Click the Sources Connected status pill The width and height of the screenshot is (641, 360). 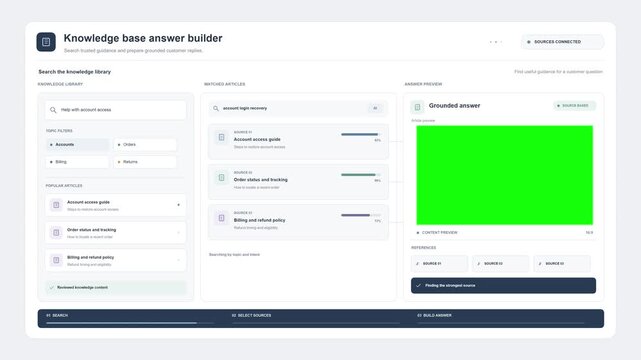pyautogui.click(x=562, y=42)
